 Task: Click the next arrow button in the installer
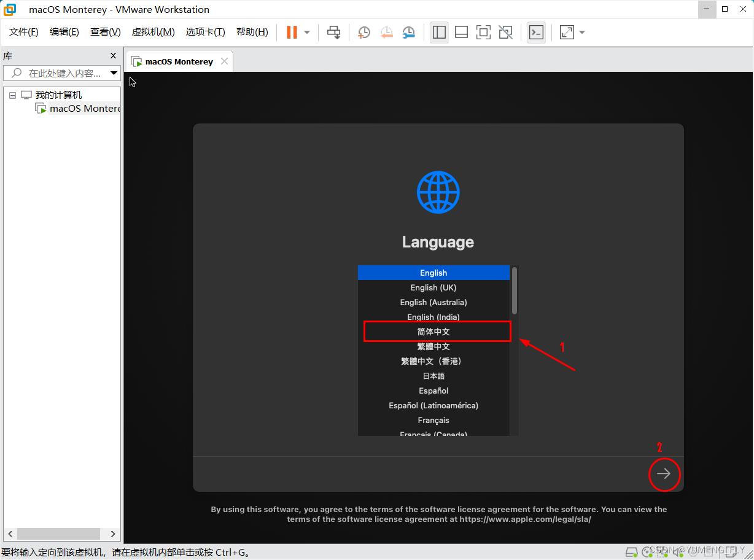pyautogui.click(x=664, y=473)
